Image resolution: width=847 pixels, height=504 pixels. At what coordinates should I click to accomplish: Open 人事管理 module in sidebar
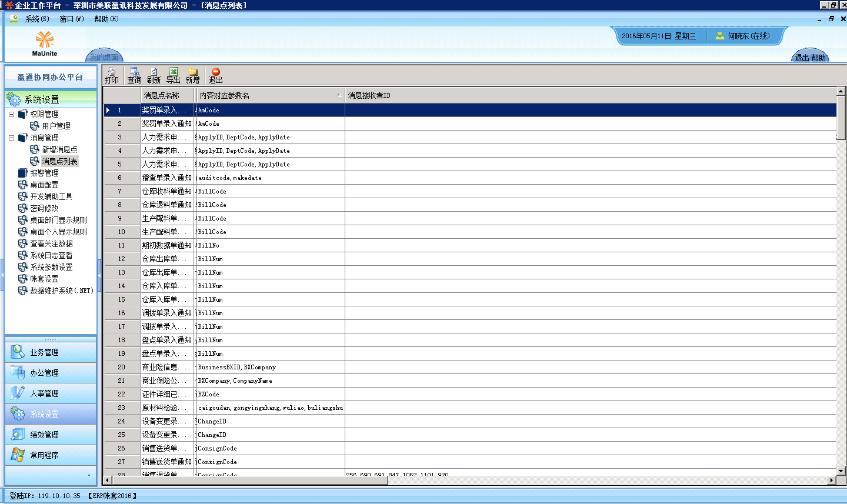pos(51,393)
